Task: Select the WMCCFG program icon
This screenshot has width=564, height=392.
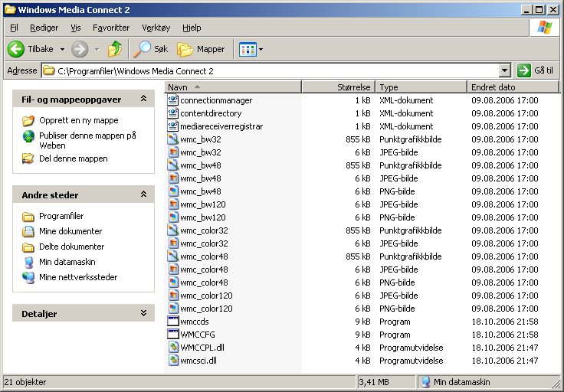Action: coord(173,334)
